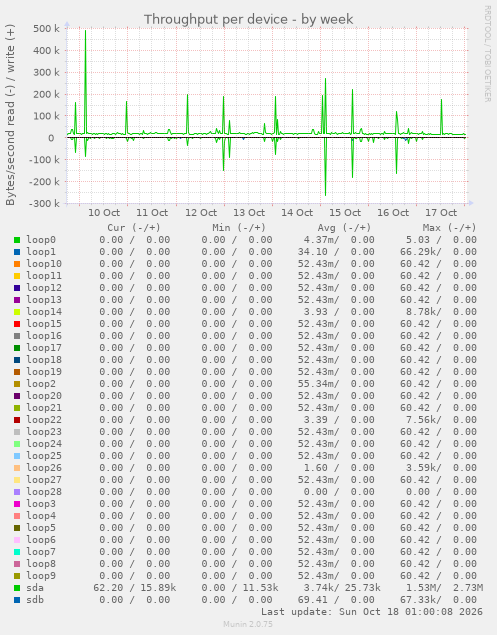The width and height of the screenshot is (497, 635).
Task: Click the sdb blue legend swatch
Action: 17,600
